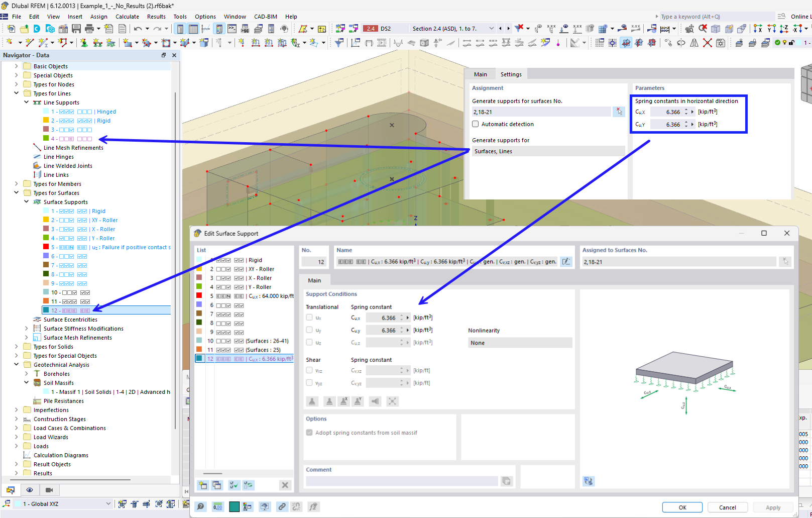The image size is (812, 518).
Task: Expand the Basic Objects tree node
Action: click(x=17, y=66)
